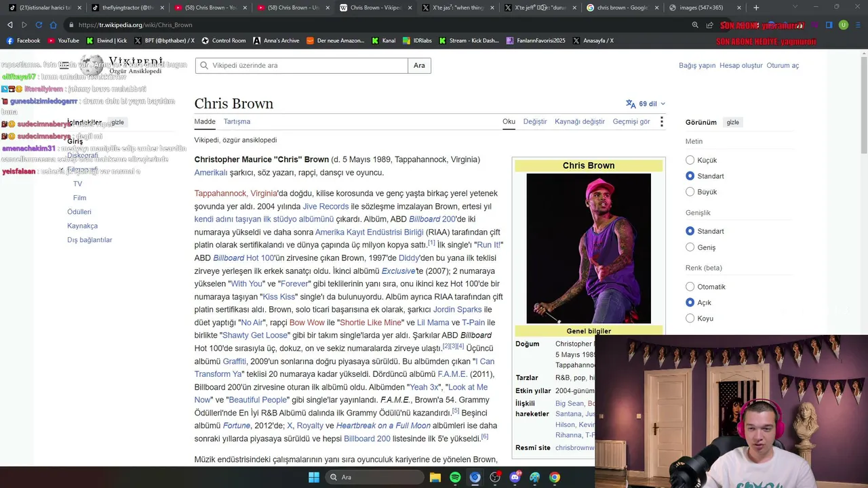
Task: Open the Kanal bookmark
Action: point(383,41)
